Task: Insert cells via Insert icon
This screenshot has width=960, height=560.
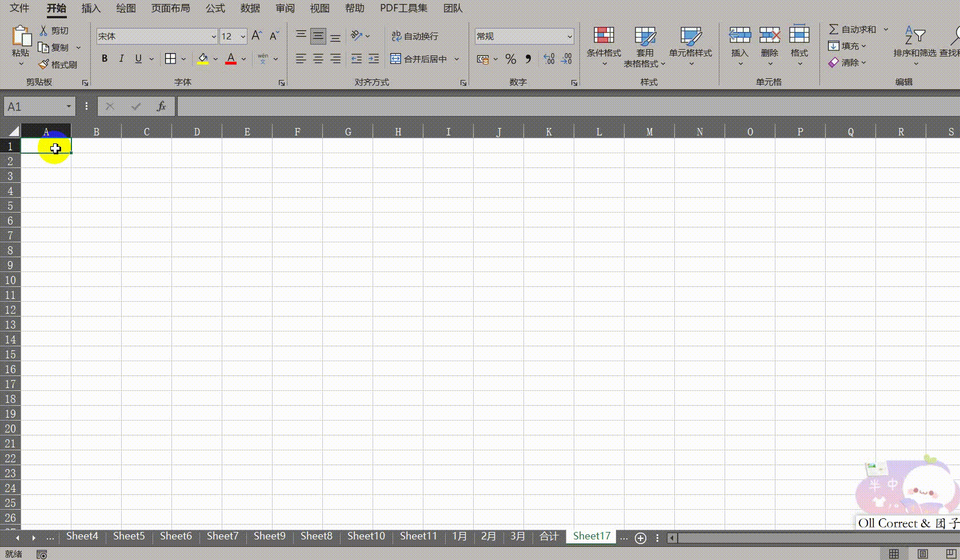Action: click(x=740, y=35)
